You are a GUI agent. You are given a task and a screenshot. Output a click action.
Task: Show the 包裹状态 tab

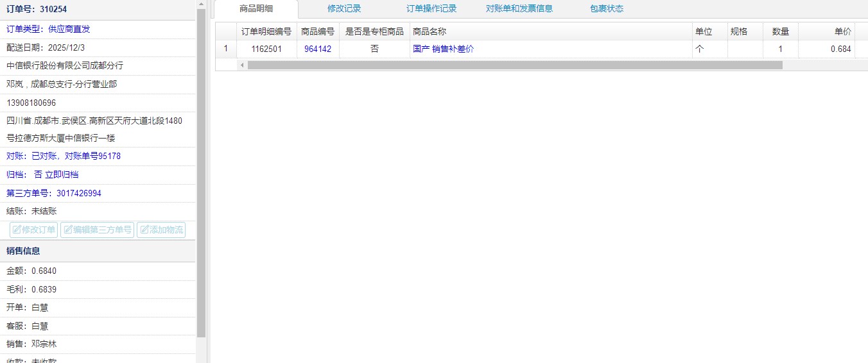(606, 9)
